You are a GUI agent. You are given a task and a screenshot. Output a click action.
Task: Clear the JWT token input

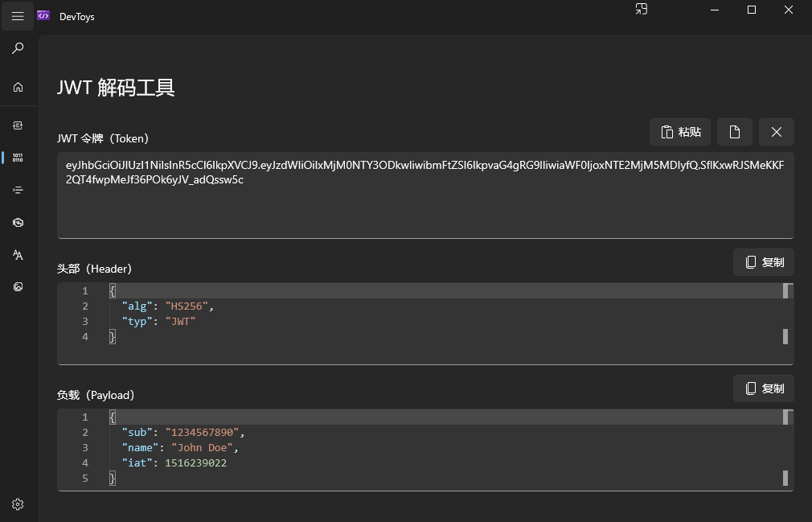[x=776, y=132]
